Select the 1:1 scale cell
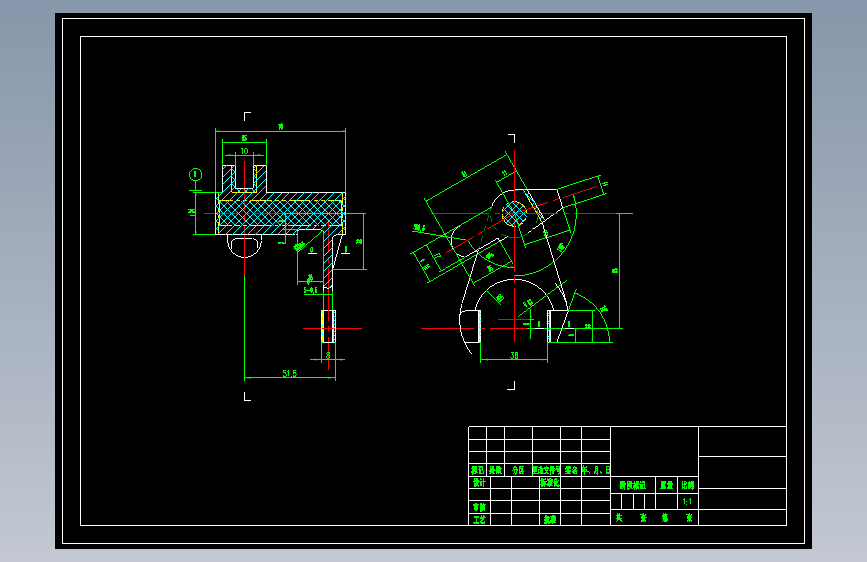Image resolution: width=867 pixels, height=562 pixels. tap(687, 502)
